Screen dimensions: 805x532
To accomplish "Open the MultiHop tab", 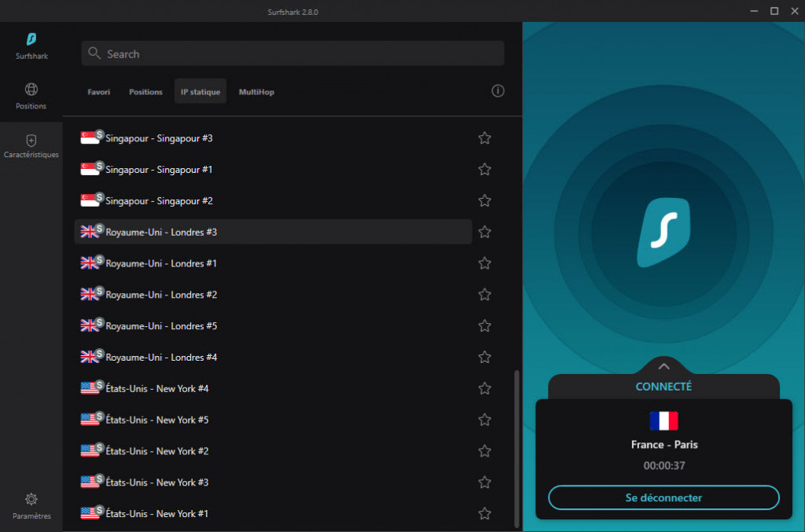I will click(x=256, y=92).
